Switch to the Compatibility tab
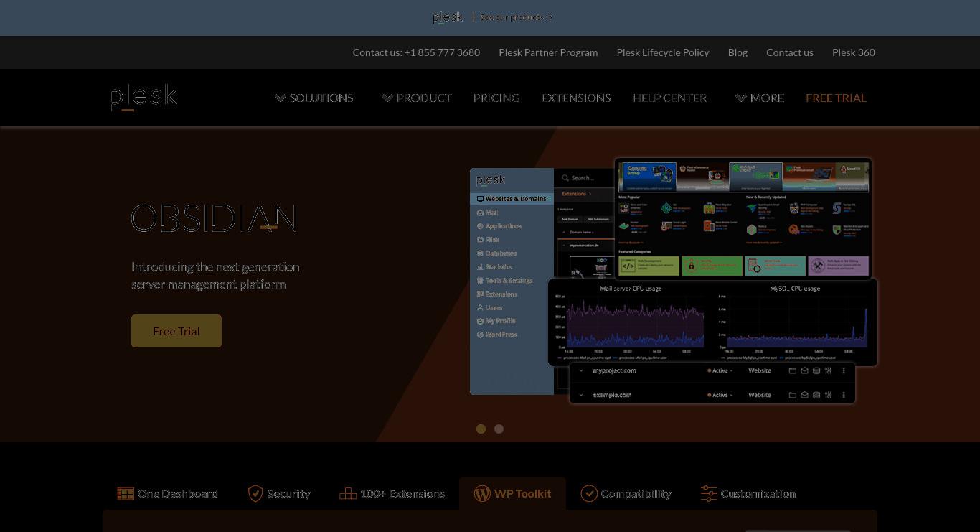 626,493
